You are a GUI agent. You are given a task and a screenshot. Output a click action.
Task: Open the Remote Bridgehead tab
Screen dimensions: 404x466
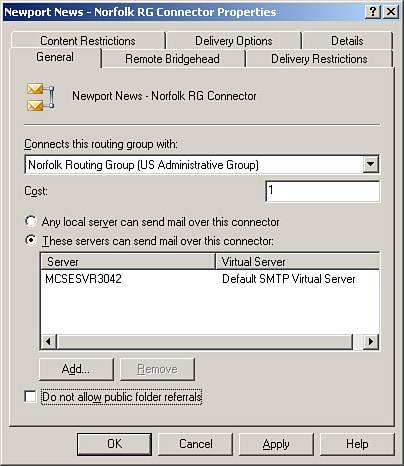(172, 59)
